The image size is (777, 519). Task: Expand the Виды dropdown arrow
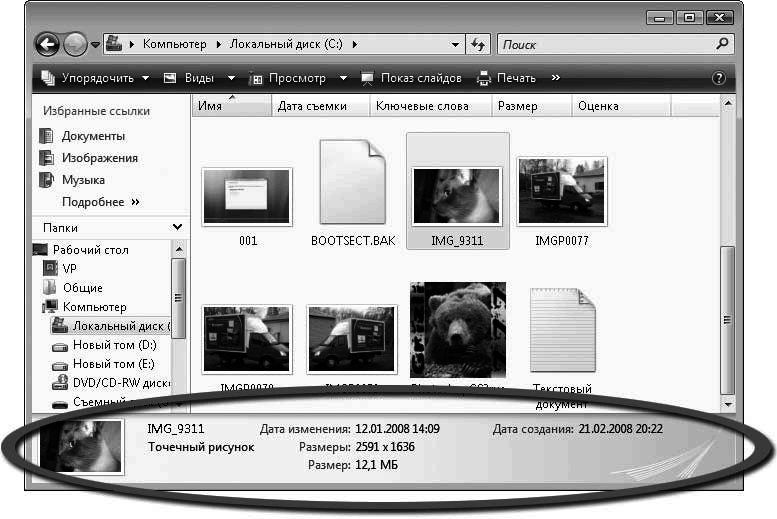231,78
